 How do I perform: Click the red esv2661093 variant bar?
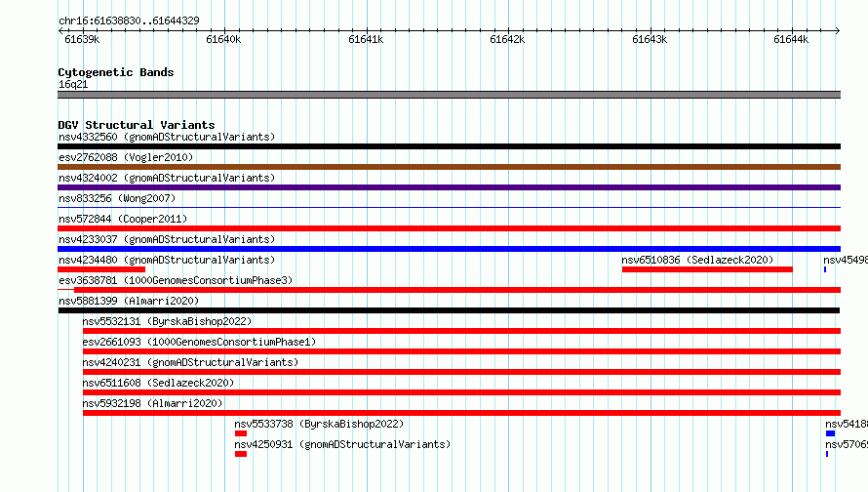[461, 351]
